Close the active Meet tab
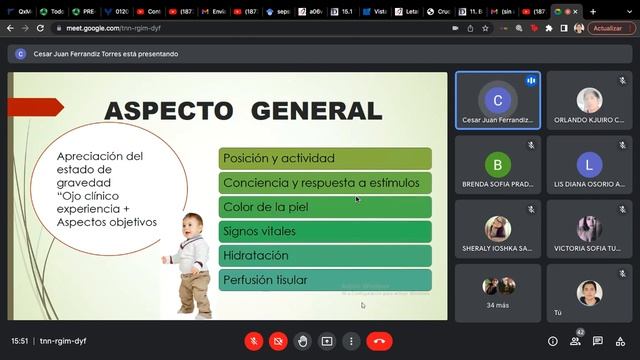 click(576, 12)
